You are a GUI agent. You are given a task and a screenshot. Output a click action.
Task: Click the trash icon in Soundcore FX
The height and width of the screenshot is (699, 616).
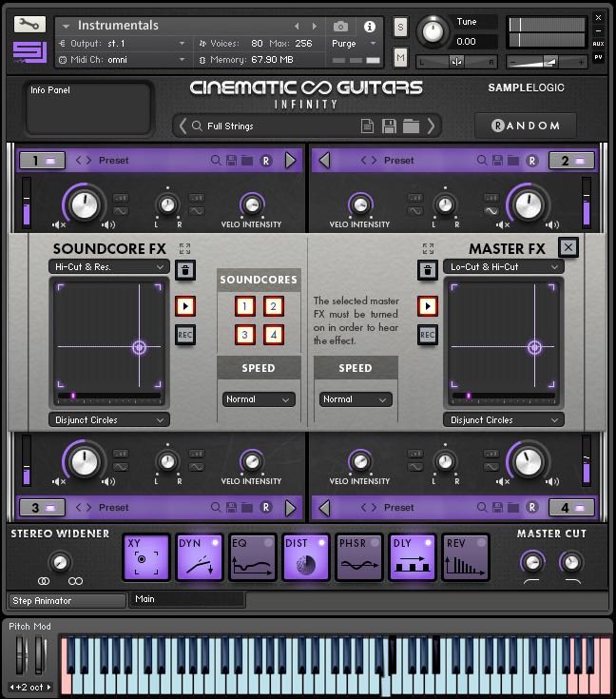(185, 270)
